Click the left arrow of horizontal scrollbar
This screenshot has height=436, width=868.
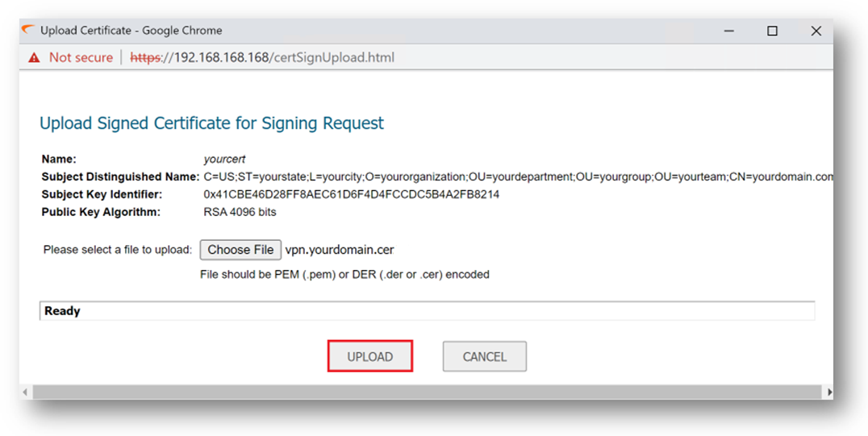[x=25, y=392]
